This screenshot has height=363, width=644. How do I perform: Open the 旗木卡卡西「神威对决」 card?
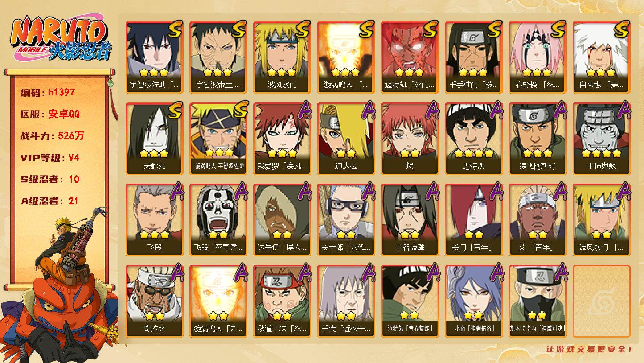tap(537, 301)
